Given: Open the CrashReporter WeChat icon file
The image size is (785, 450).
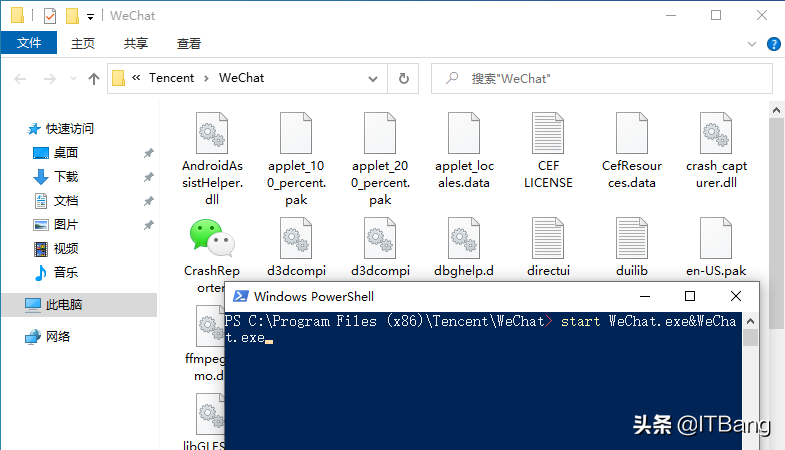Looking at the screenshot, I should coord(212,238).
